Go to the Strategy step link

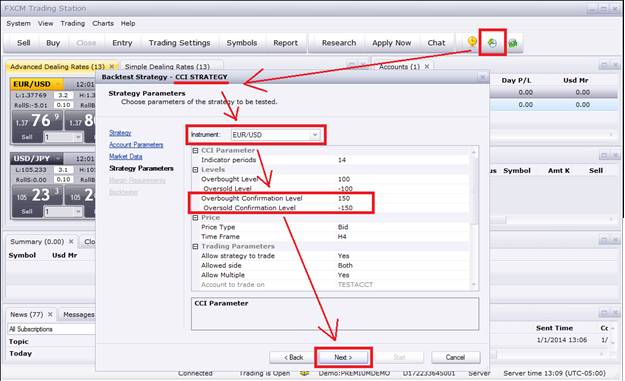120,133
